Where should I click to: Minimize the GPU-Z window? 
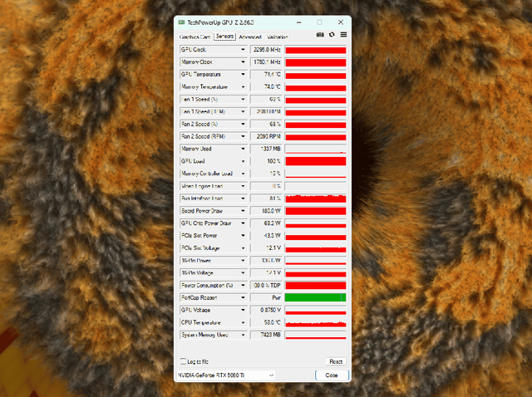299,22
